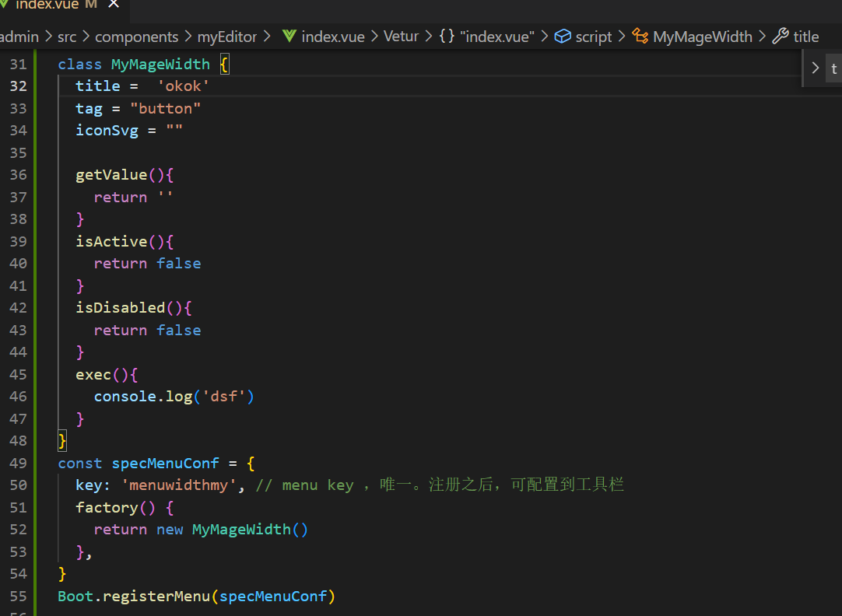The width and height of the screenshot is (842, 616).
Task: Click the "button" string on line 33
Action: click(x=166, y=108)
